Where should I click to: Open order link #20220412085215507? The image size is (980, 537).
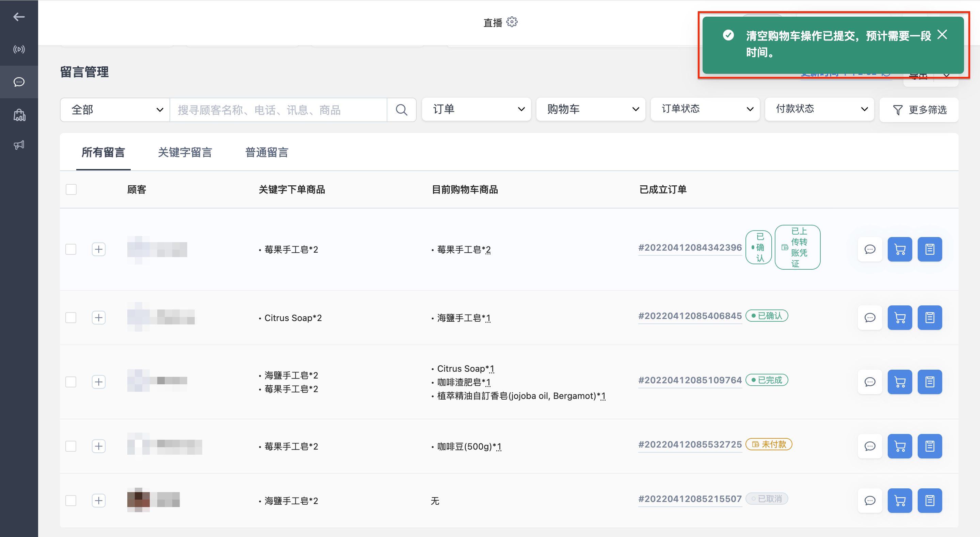tap(690, 499)
